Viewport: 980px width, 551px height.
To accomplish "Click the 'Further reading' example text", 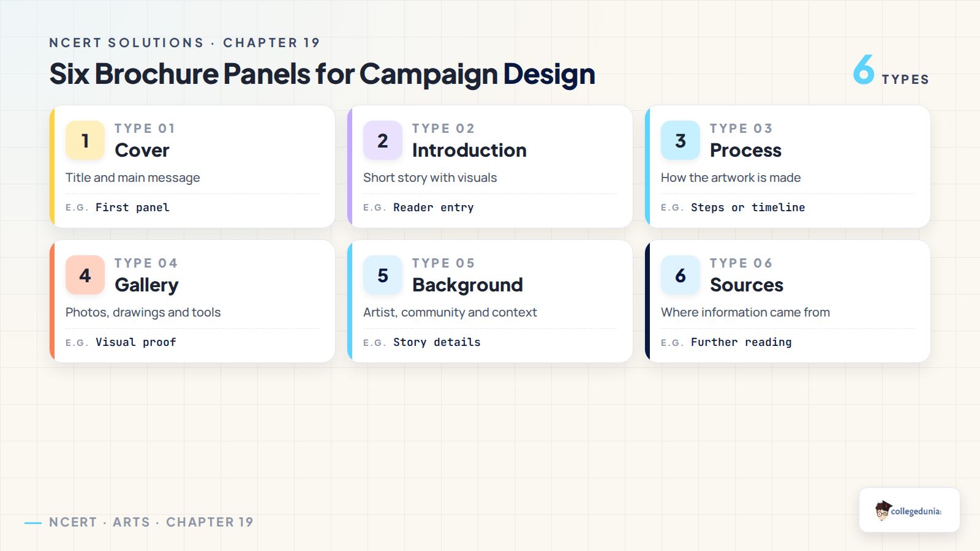I will (x=741, y=342).
